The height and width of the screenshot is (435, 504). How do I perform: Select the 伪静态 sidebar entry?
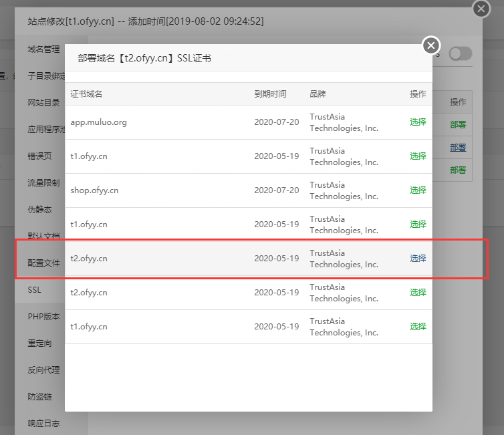click(x=39, y=210)
